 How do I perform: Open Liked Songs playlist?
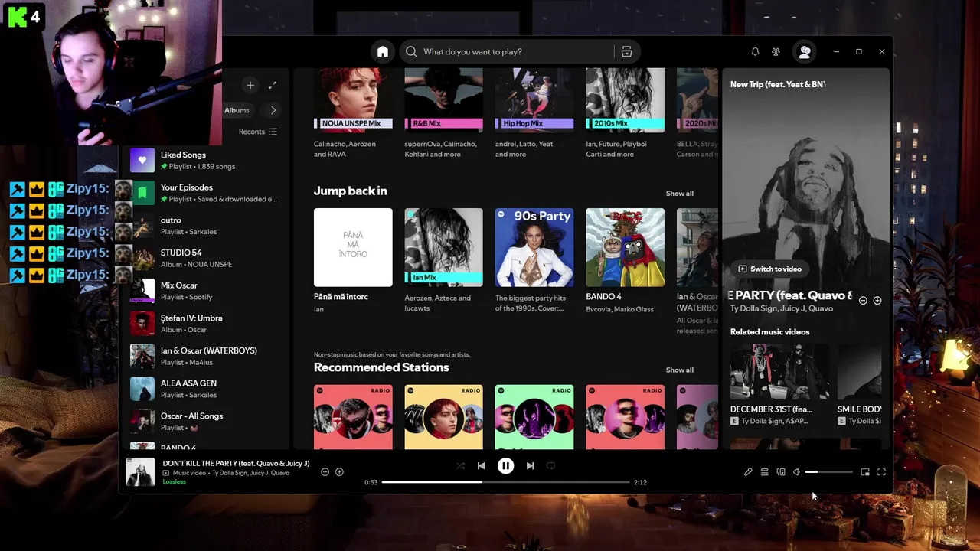205,160
